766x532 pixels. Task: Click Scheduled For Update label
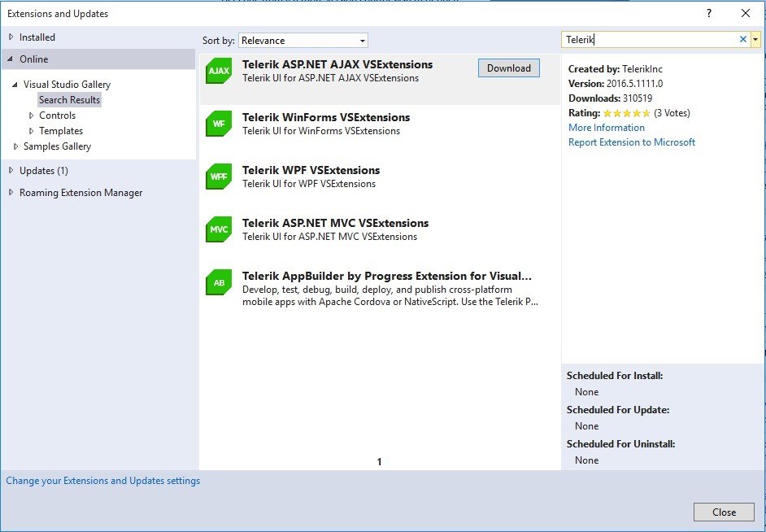click(x=618, y=410)
